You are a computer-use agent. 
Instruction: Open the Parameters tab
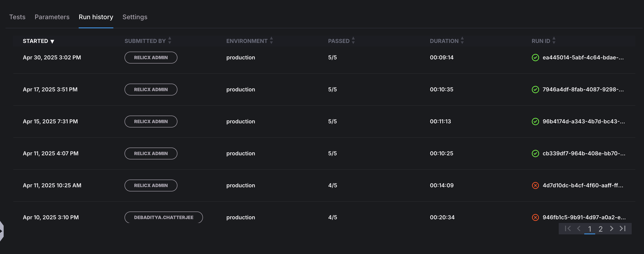(52, 17)
